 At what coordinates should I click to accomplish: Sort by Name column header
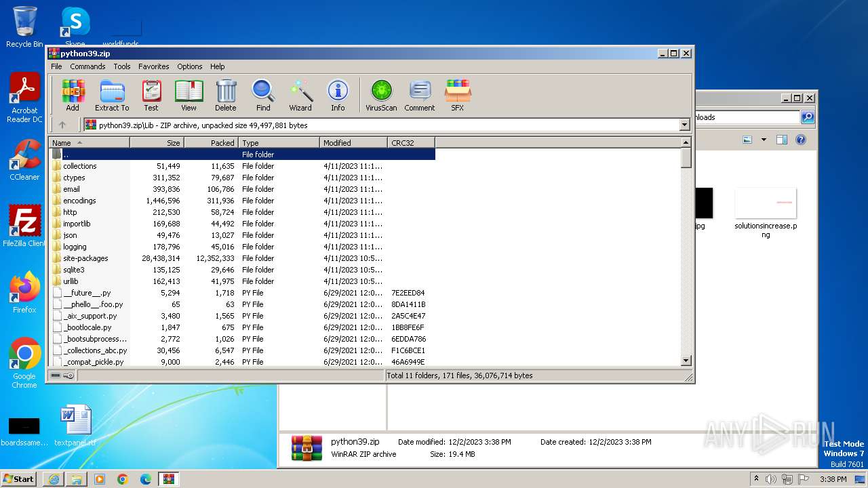[x=89, y=142]
